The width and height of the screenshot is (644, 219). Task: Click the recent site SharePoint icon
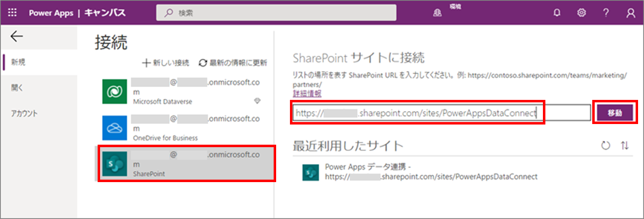tap(311, 172)
